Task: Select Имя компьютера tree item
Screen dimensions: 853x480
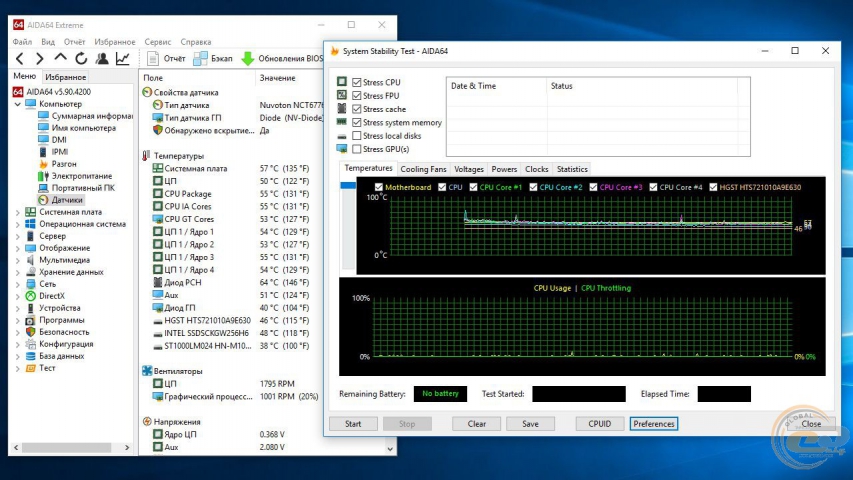Action: (x=77, y=128)
